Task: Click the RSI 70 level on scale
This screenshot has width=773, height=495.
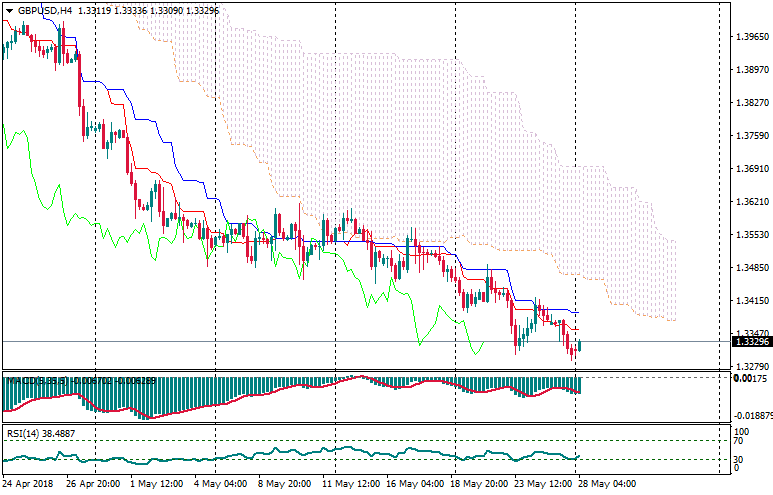Action: [x=739, y=440]
